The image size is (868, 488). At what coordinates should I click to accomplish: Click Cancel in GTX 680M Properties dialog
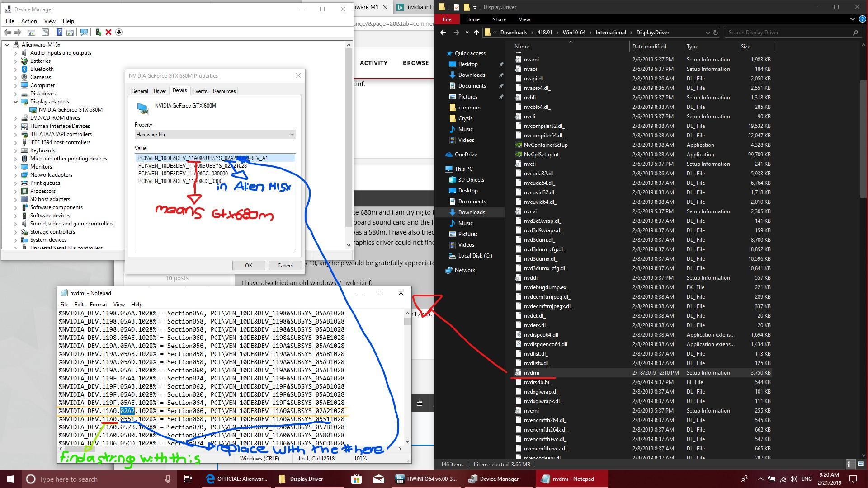coord(285,266)
